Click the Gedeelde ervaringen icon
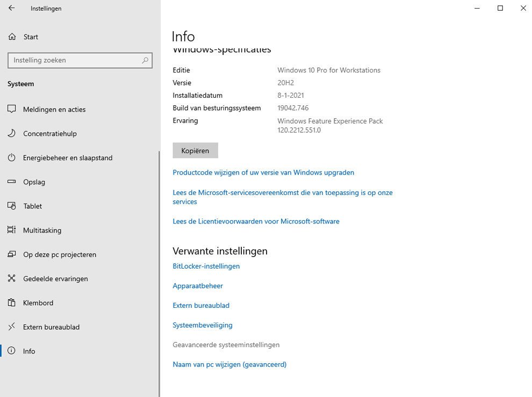The width and height of the screenshot is (532, 397). [x=11, y=278]
